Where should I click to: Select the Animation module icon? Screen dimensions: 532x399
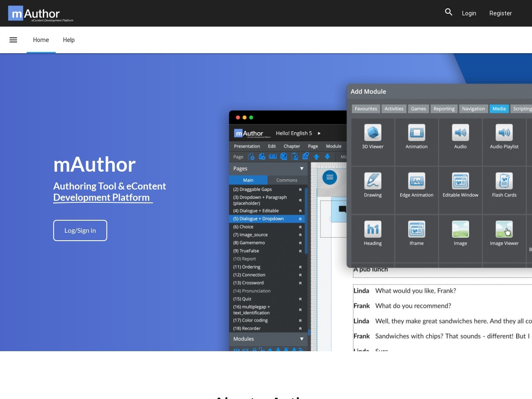(416, 133)
